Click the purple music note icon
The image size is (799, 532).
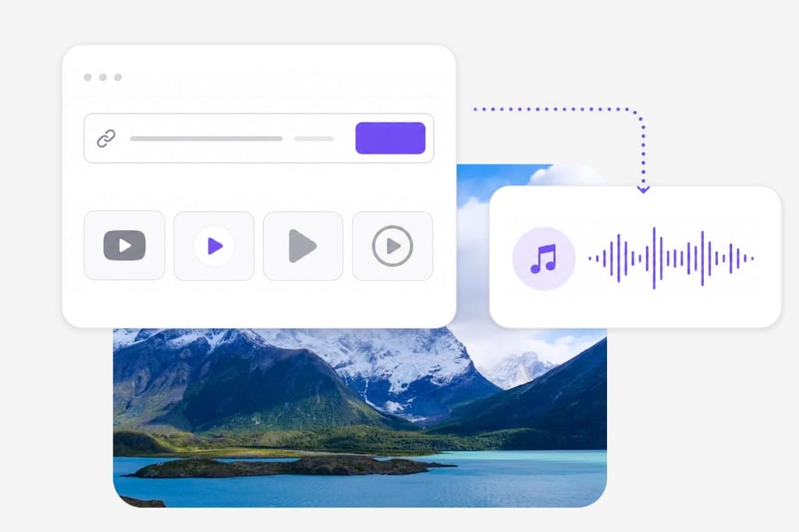coord(544,258)
